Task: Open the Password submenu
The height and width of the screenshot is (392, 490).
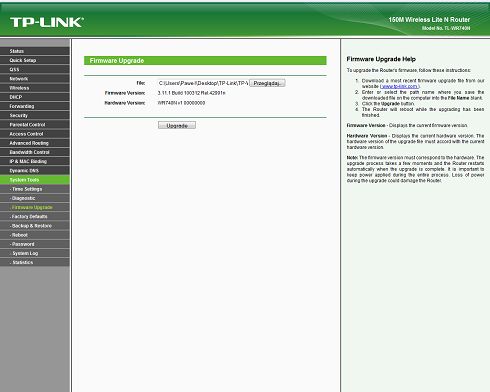Action: (35, 244)
